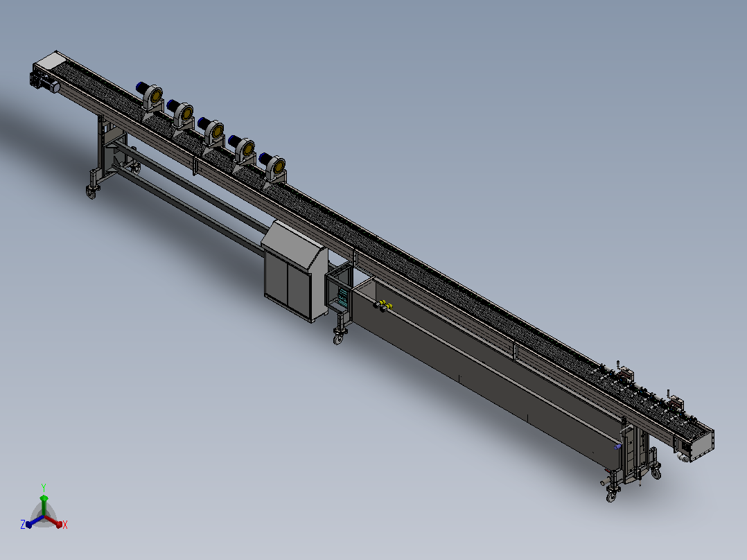
Task: Click the blue Z axis of the triad
Action: click(33, 522)
